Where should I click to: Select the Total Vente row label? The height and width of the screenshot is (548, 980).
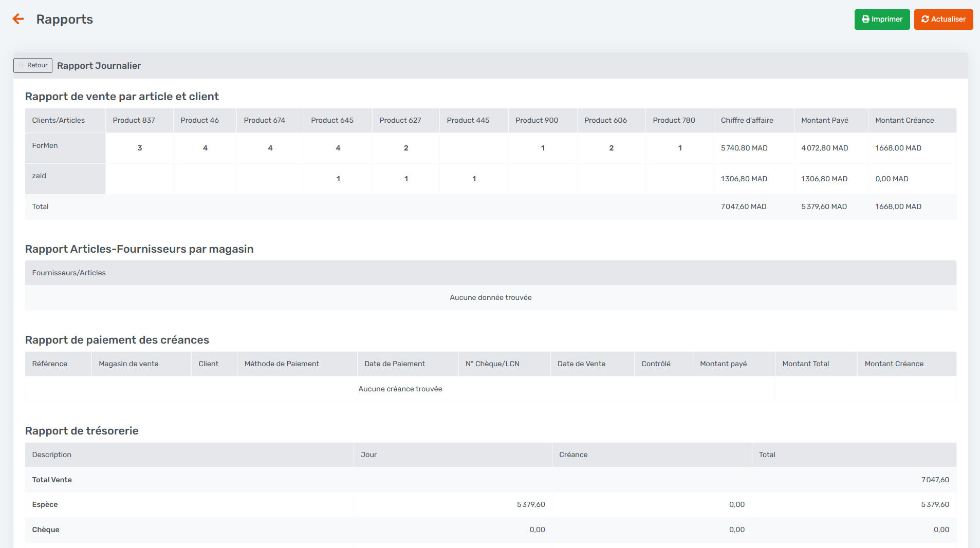(52, 480)
